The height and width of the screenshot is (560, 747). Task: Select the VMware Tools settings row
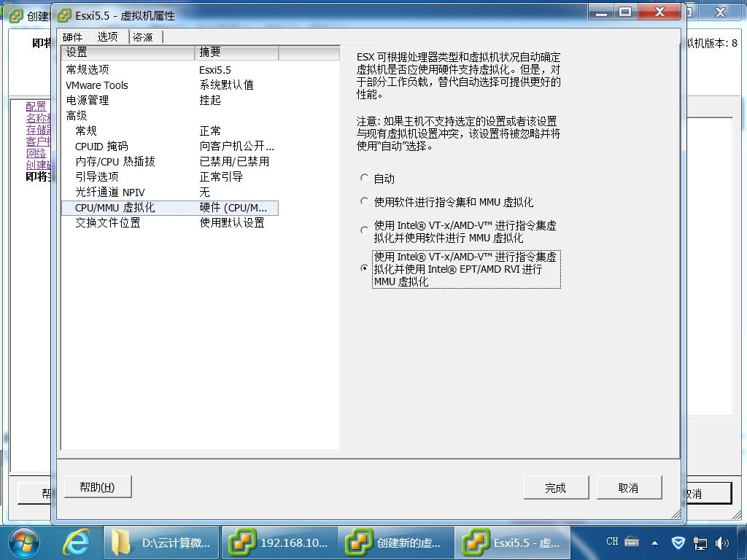pos(169,85)
